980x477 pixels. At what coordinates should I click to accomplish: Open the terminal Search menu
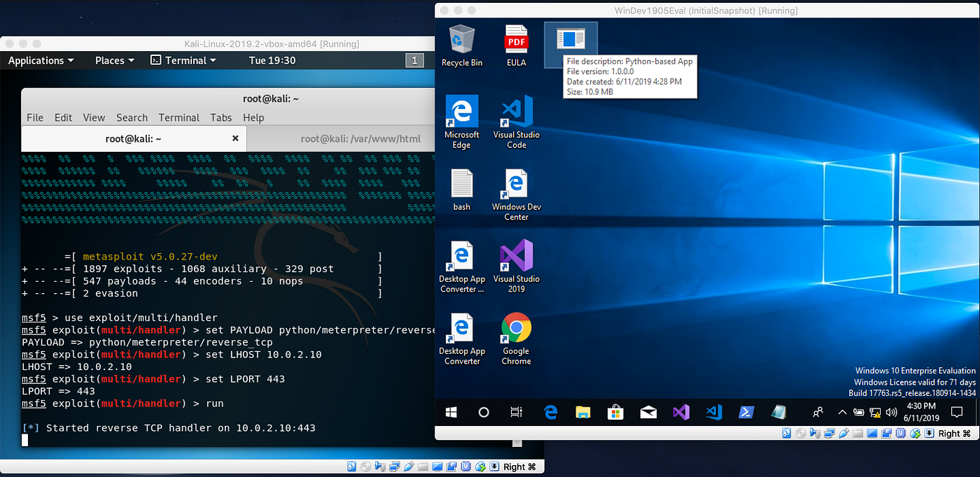(132, 118)
